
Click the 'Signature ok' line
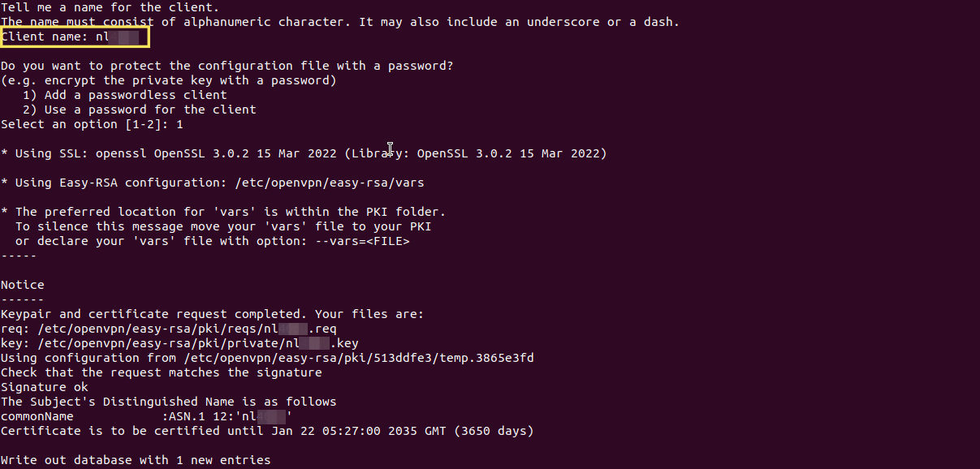click(44, 387)
